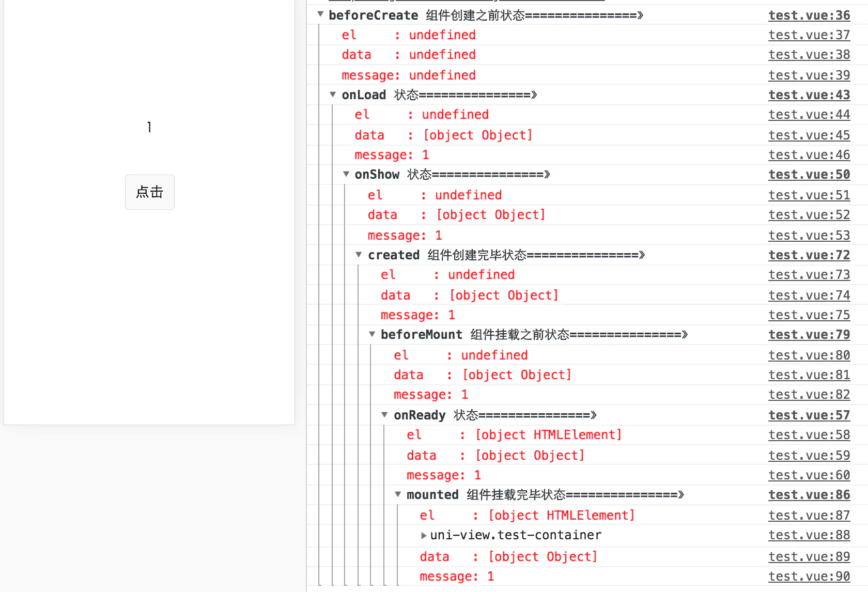Open source link test.vue:86

809,495
